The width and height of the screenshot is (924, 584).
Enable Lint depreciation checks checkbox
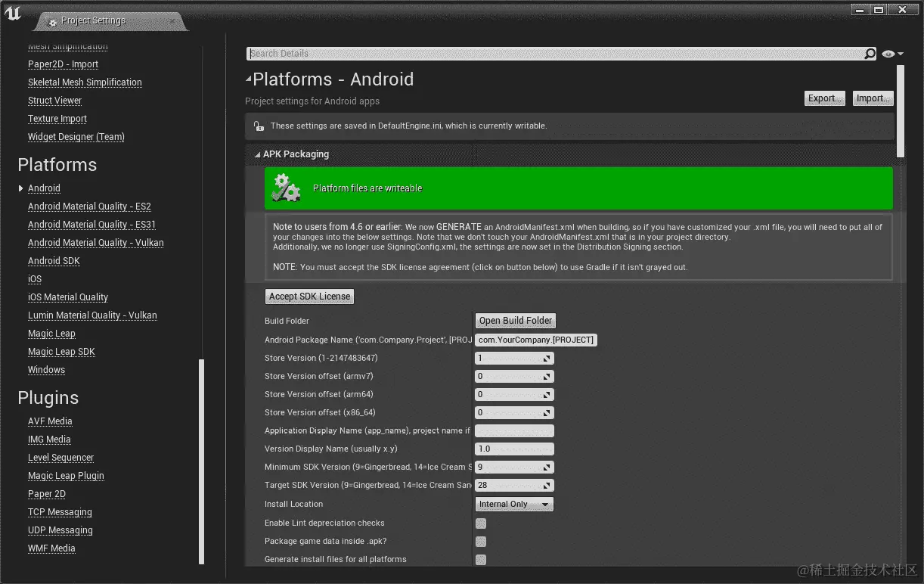(481, 523)
